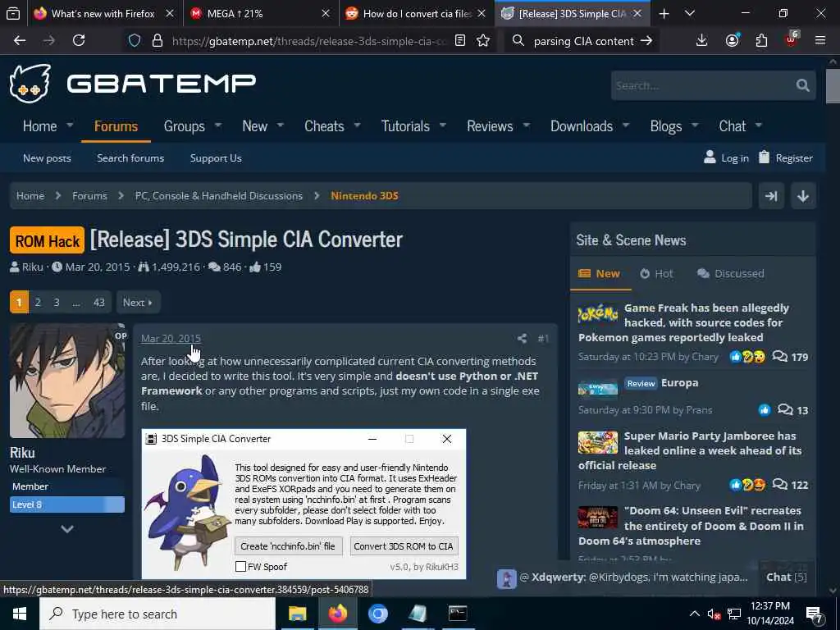840x630 pixels.
Task: Open the Chat navigation item
Action: (733, 126)
